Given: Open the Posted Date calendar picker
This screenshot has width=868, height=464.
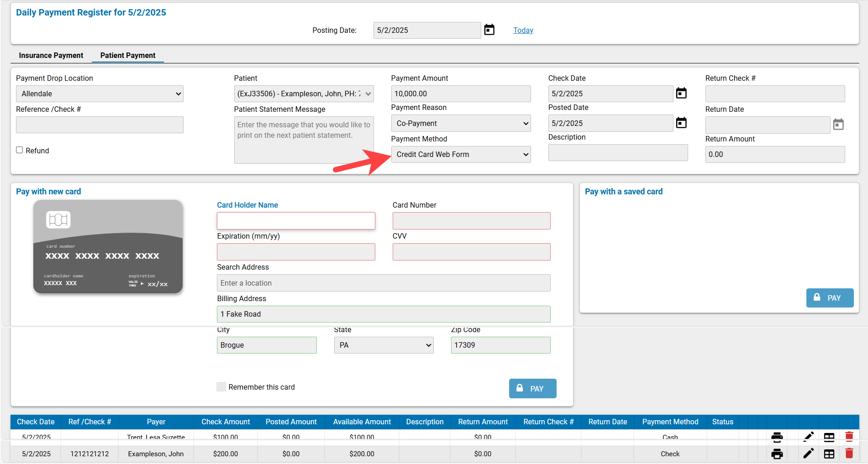Looking at the screenshot, I should (681, 123).
